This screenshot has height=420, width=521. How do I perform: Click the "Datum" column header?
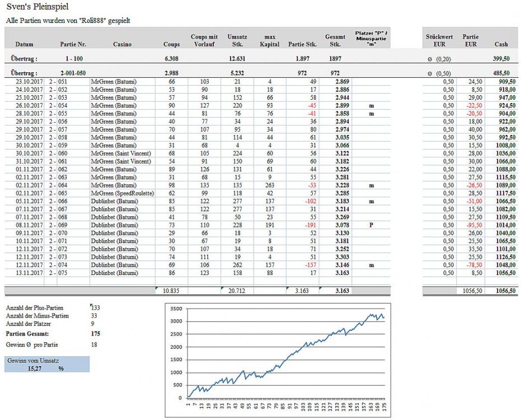click(24, 44)
